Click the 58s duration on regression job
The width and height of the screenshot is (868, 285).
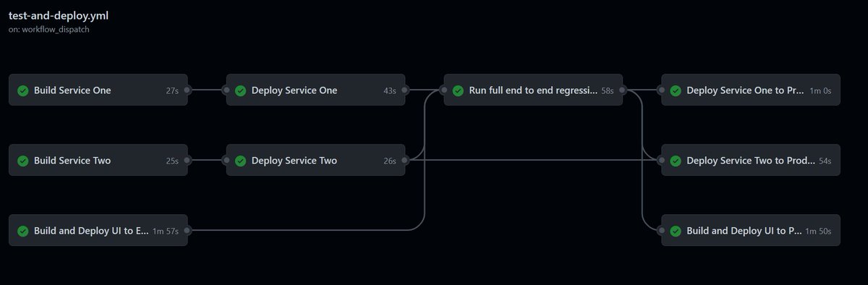[608, 90]
